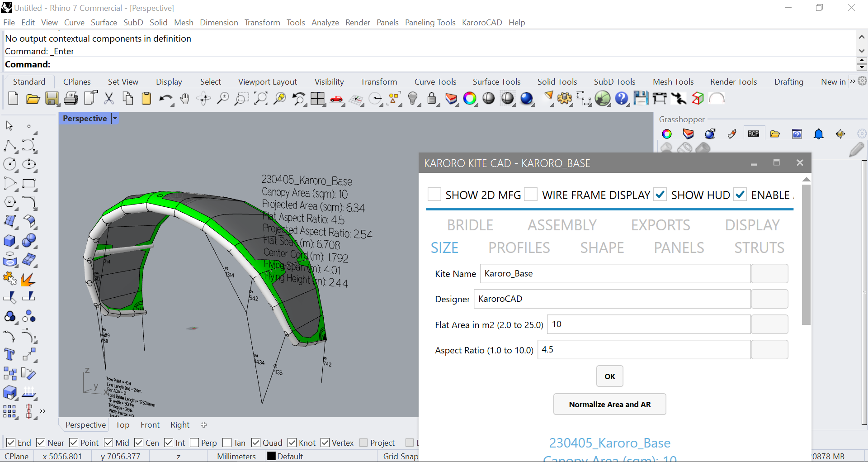
Task: Switch to the Curve Tools toolbar tab
Action: click(x=435, y=81)
